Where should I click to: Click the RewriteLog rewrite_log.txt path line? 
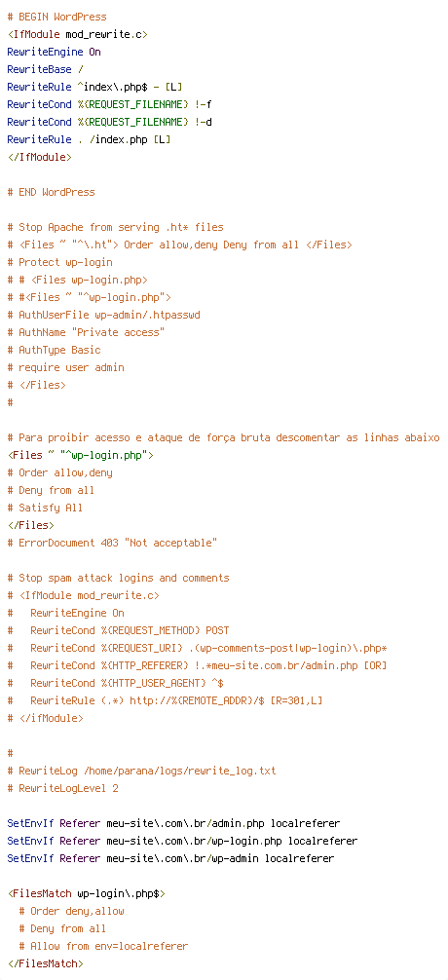pos(142,771)
